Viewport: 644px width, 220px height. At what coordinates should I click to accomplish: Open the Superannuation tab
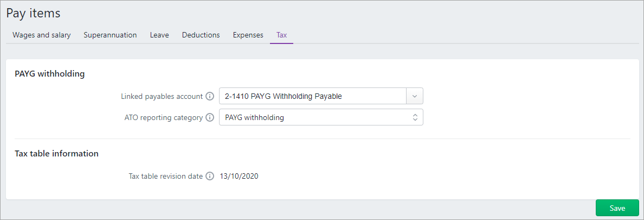click(x=110, y=35)
